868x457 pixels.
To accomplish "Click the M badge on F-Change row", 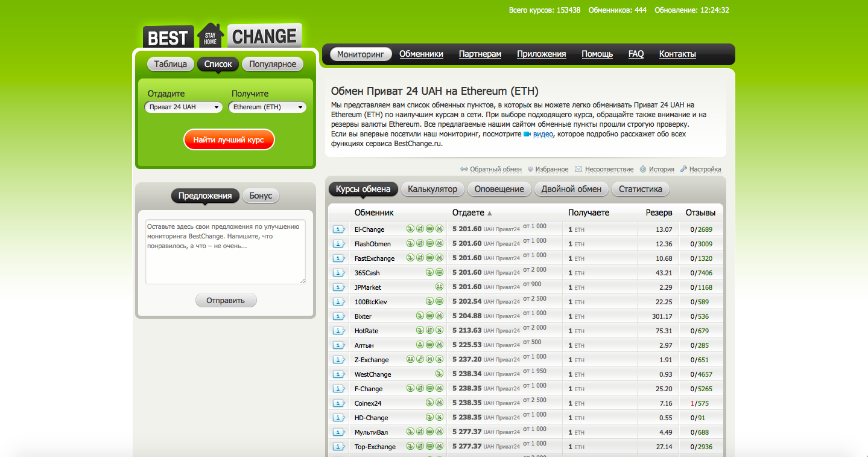I will [x=440, y=389].
